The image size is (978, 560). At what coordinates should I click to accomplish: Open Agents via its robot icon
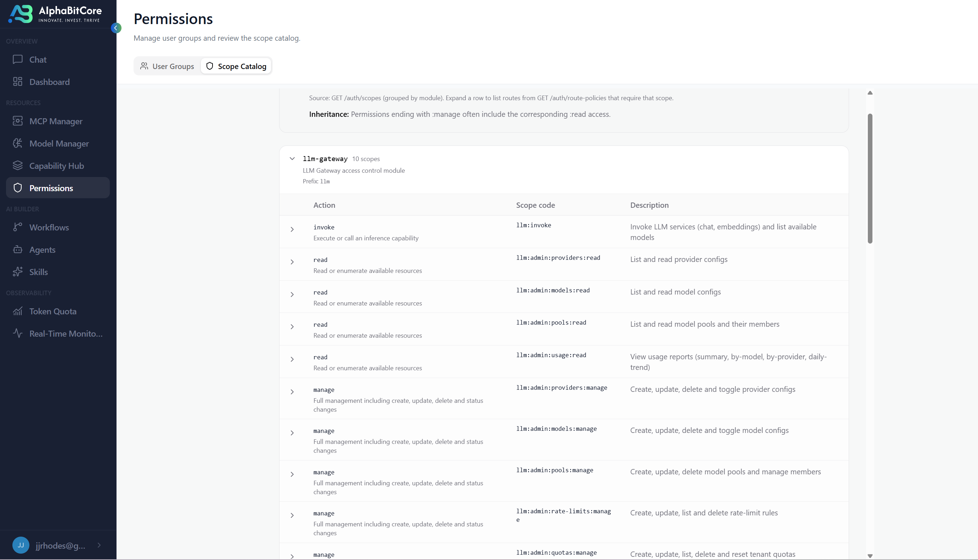[x=18, y=250]
